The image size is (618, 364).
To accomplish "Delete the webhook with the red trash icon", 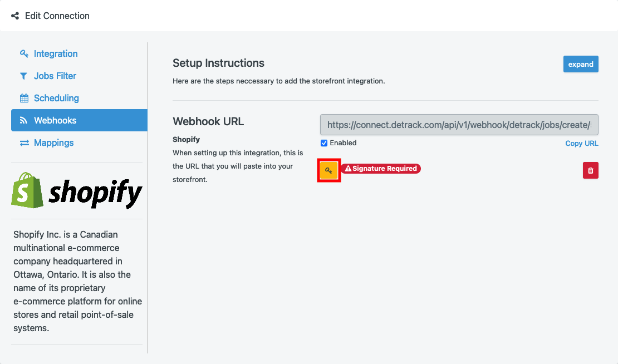I will [590, 170].
